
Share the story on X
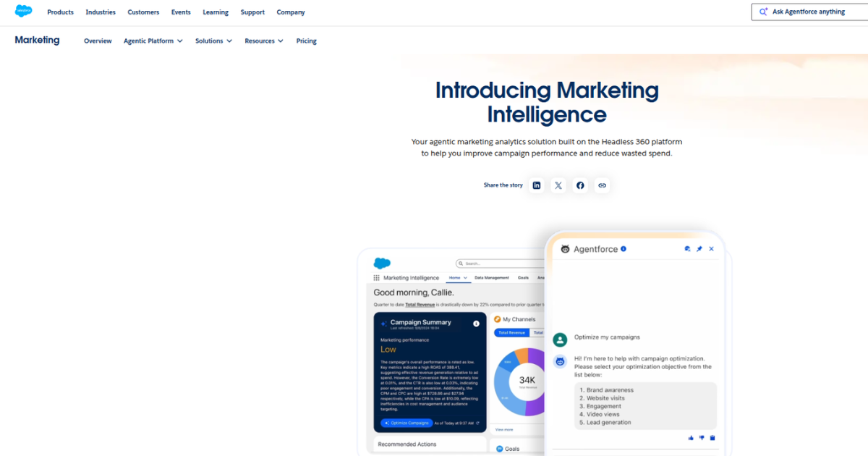click(x=558, y=185)
